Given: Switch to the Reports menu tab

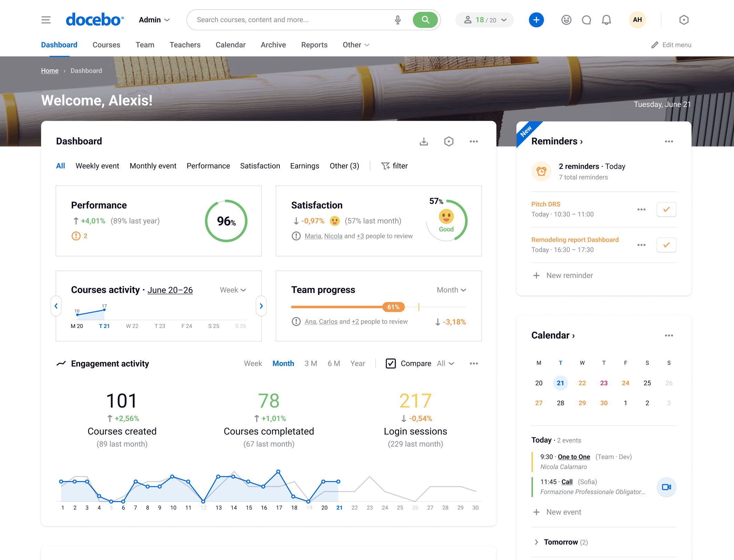Looking at the screenshot, I should pos(314,45).
